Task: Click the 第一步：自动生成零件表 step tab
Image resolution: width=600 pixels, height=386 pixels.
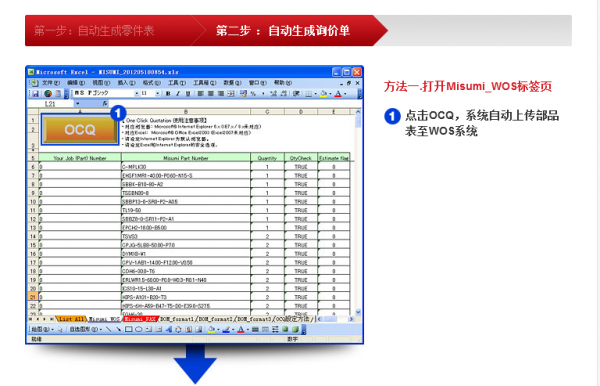Action: (x=94, y=31)
